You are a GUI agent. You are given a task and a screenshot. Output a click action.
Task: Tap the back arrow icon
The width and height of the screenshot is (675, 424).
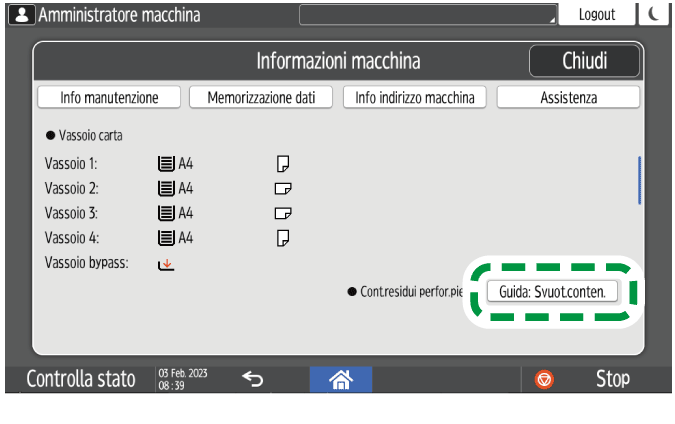tap(254, 379)
